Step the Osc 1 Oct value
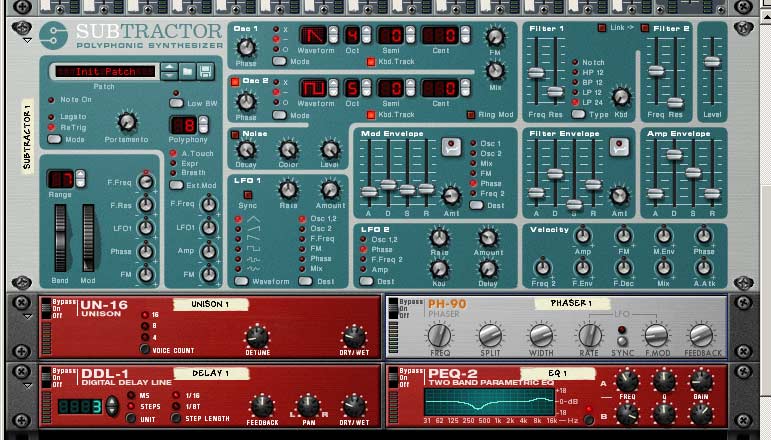 pos(366,35)
